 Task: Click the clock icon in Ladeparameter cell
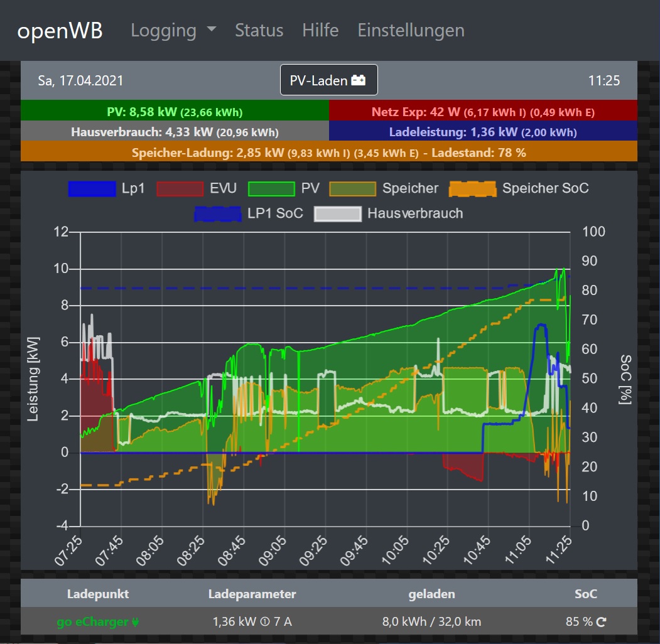264,622
